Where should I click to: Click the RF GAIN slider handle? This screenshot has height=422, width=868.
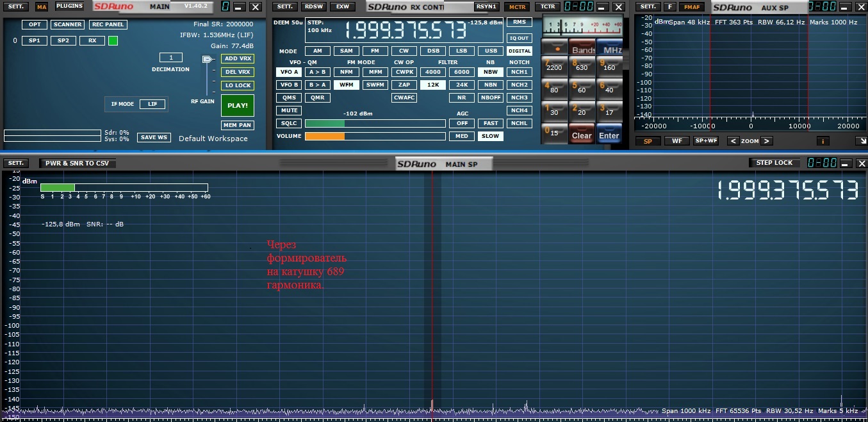click(x=208, y=60)
